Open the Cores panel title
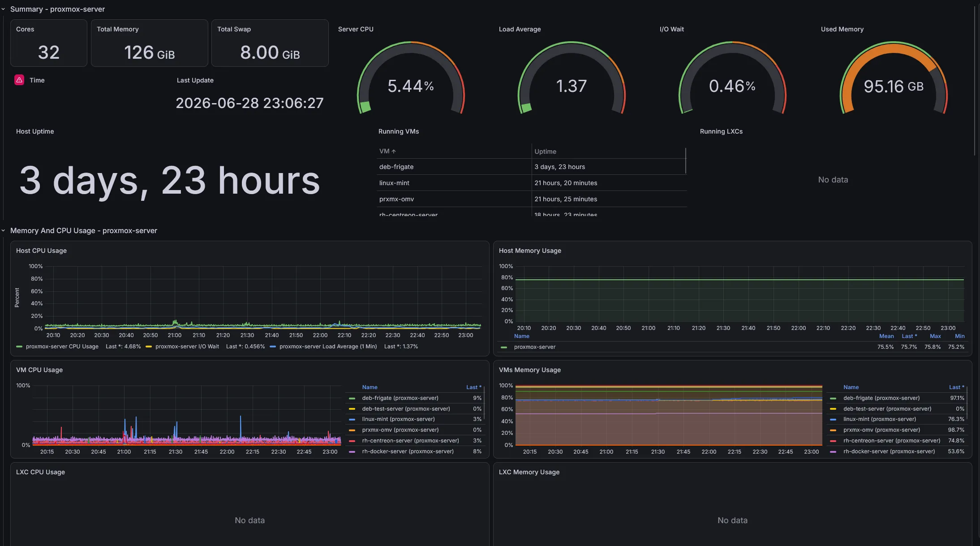980x546 pixels. (x=25, y=29)
